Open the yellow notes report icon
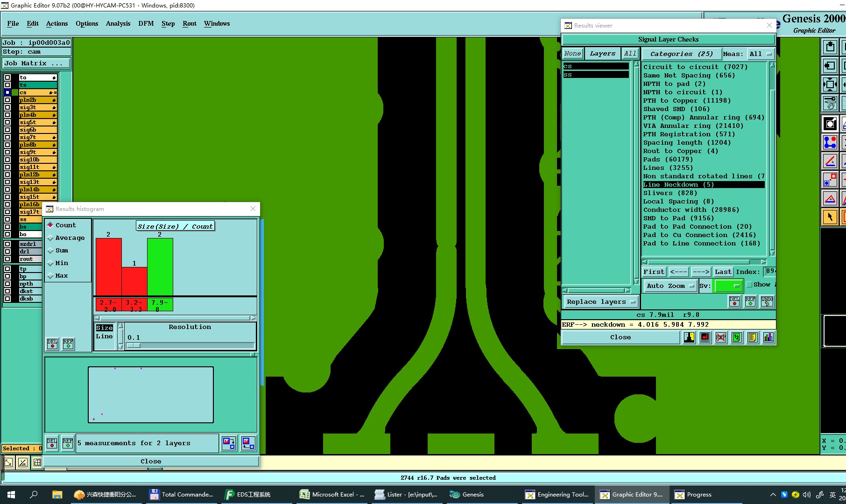846x504 pixels. tap(753, 337)
